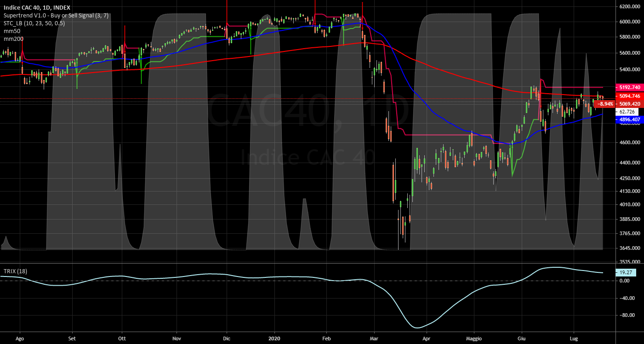The width and height of the screenshot is (644, 344).
Task: Click the 6000.000 price axis tick
Action: 630,22
